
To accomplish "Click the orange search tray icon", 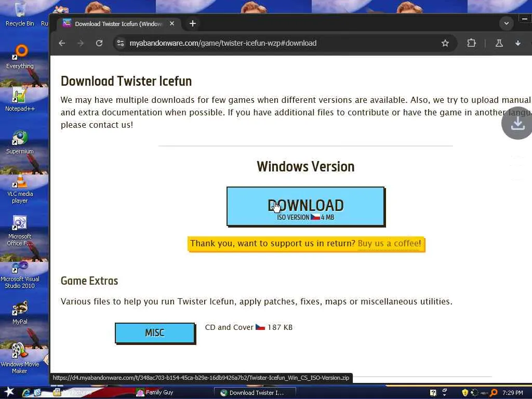I will point(494,393).
